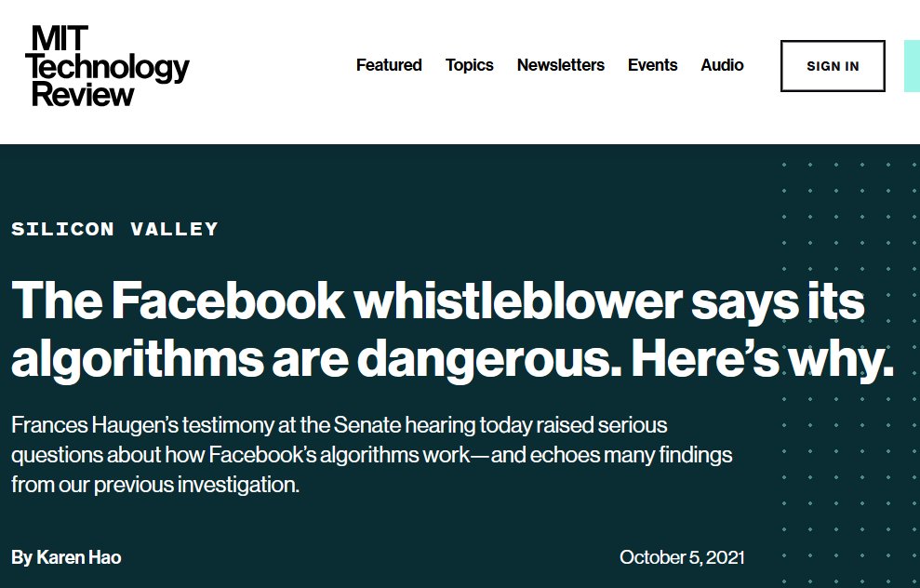Select Audio in the top navigation

pos(722,65)
